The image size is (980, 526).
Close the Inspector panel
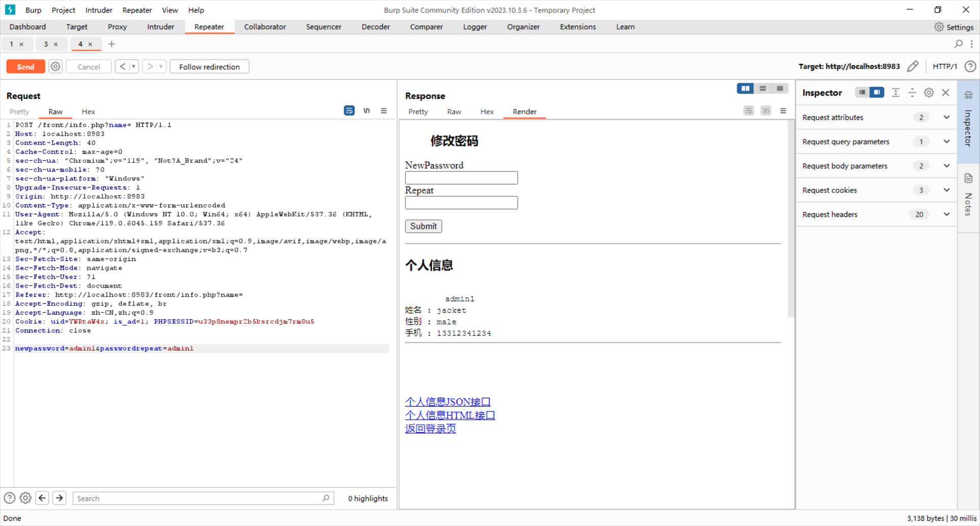coord(946,92)
